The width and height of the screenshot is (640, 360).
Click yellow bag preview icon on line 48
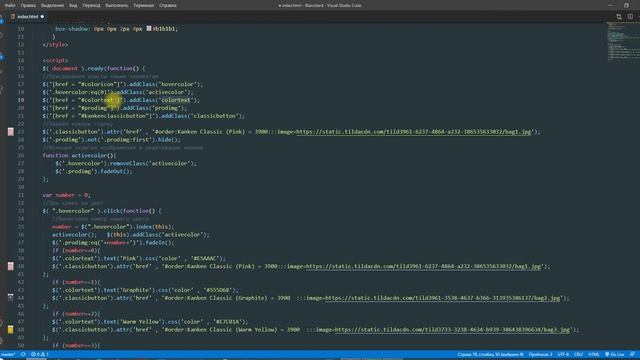(x=11, y=330)
